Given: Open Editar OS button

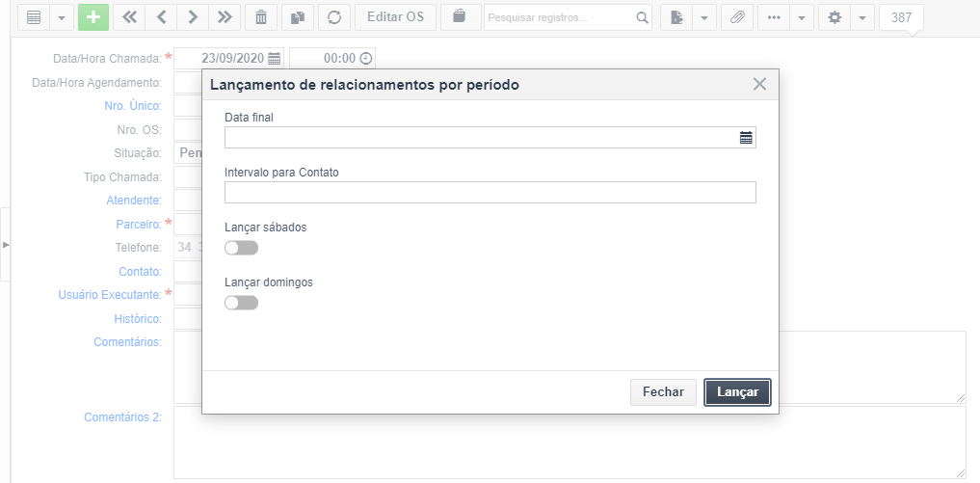Looking at the screenshot, I should (396, 17).
